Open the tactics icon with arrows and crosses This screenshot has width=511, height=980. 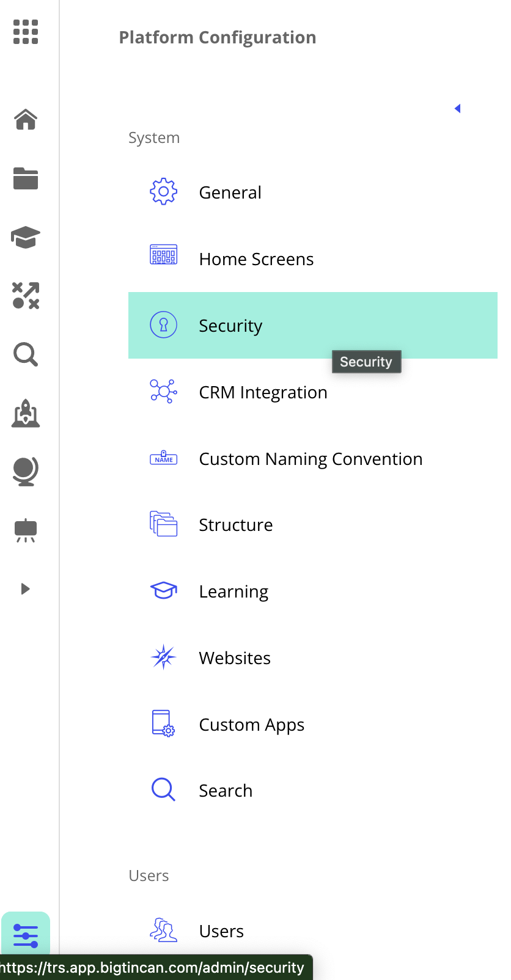pyautogui.click(x=25, y=296)
